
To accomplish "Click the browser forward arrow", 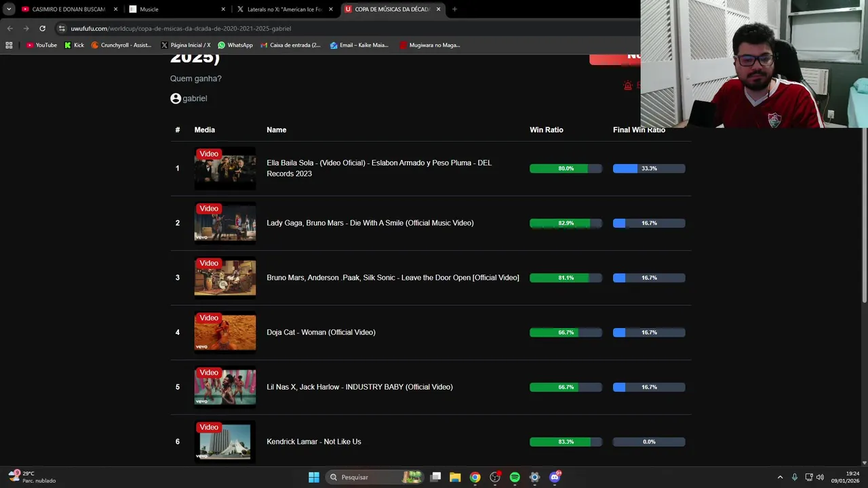I will [x=26, y=28].
